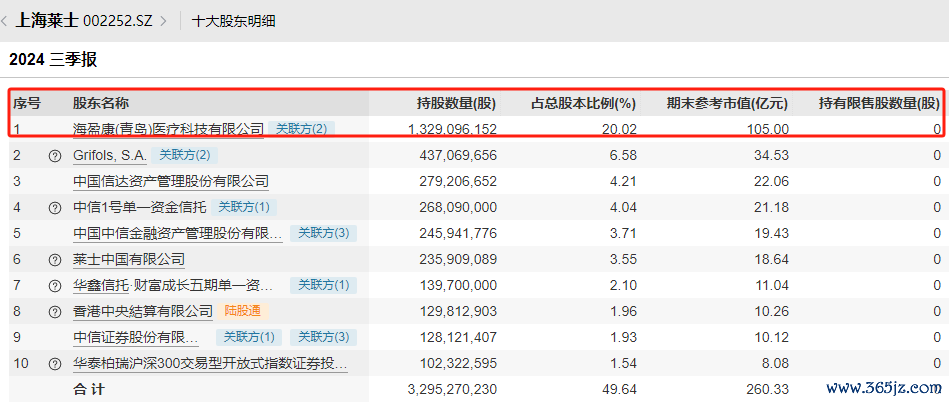The image size is (949, 403).
Task: Click question mark icon beside 莱士中国有限公司
Action: pyautogui.click(x=54, y=260)
